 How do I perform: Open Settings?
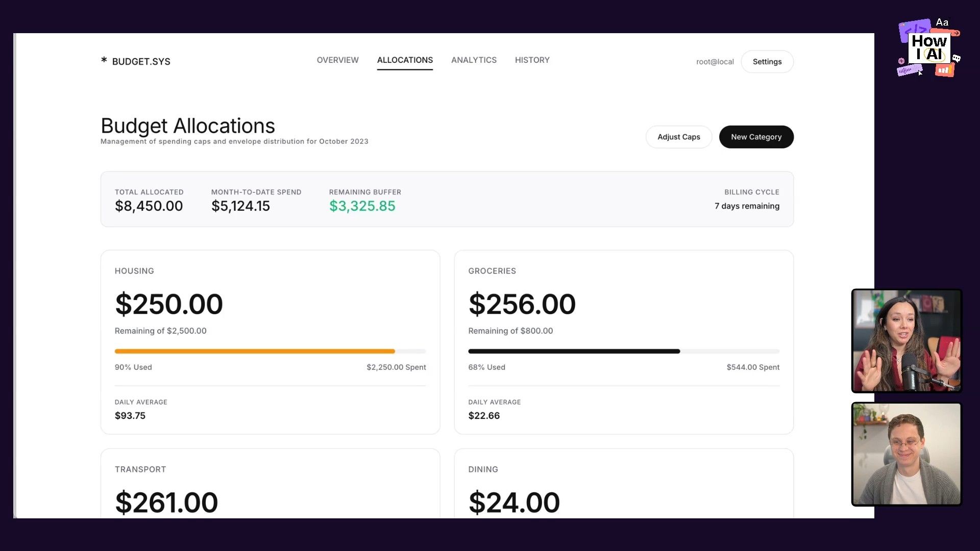tap(767, 61)
